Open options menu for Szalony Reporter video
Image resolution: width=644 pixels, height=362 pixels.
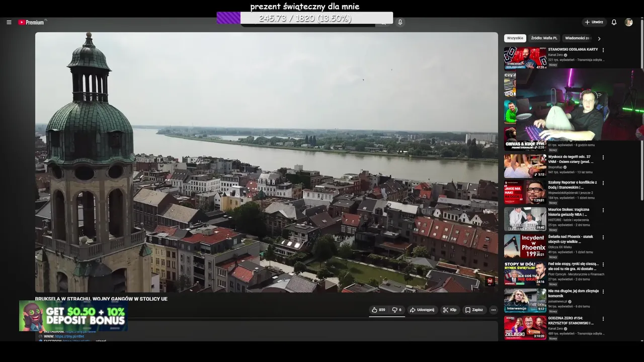[603, 183]
